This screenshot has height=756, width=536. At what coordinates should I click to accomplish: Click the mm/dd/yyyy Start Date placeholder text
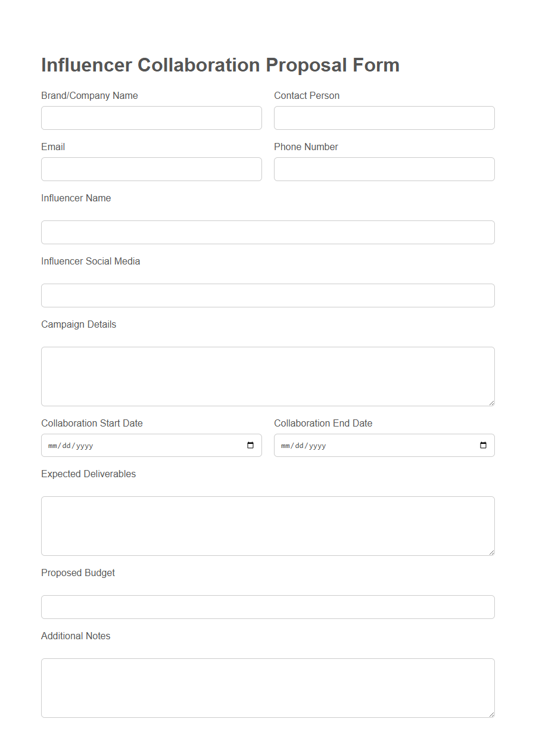pos(69,445)
